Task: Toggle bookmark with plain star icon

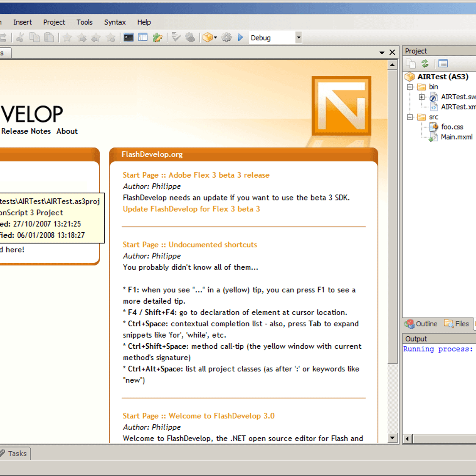Action: click(x=68, y=37)
